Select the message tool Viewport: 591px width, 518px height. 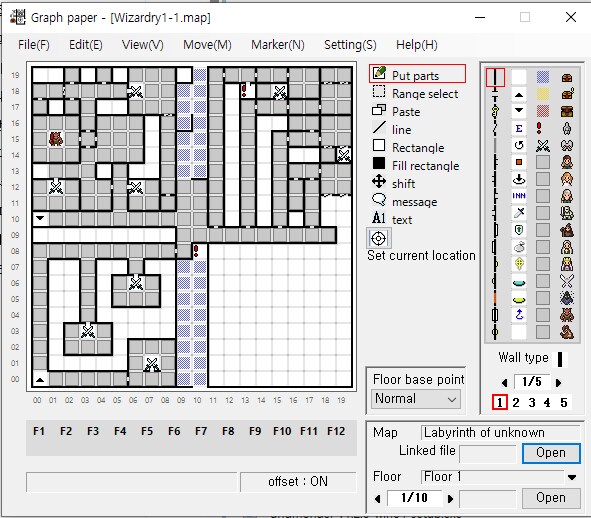pyautogui.click(x=404, y=201)
